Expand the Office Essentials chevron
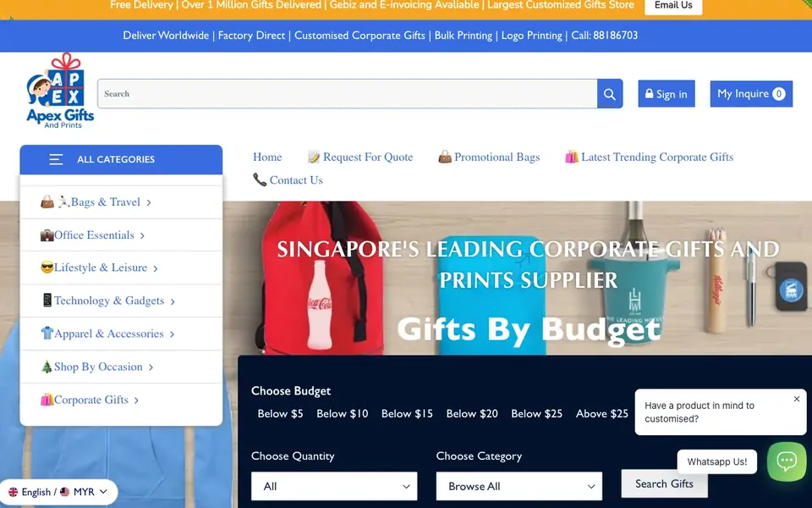Screen dimensions: 812x508 pos(142,236)
